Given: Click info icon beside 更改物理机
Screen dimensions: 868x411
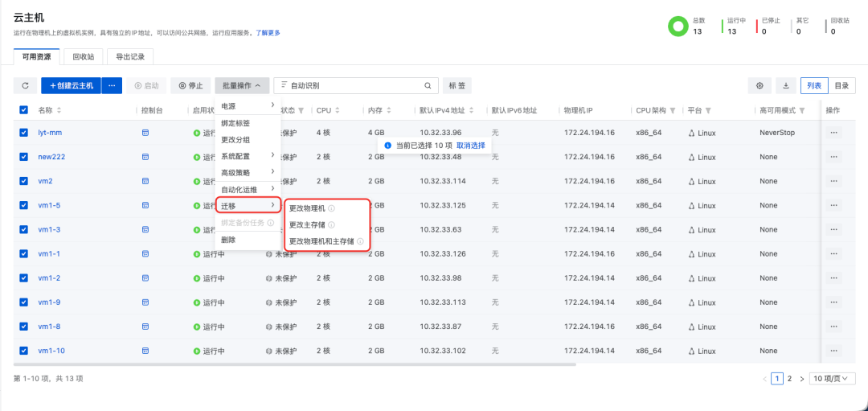Looking at the screenshot, I should tap(331, 209).
